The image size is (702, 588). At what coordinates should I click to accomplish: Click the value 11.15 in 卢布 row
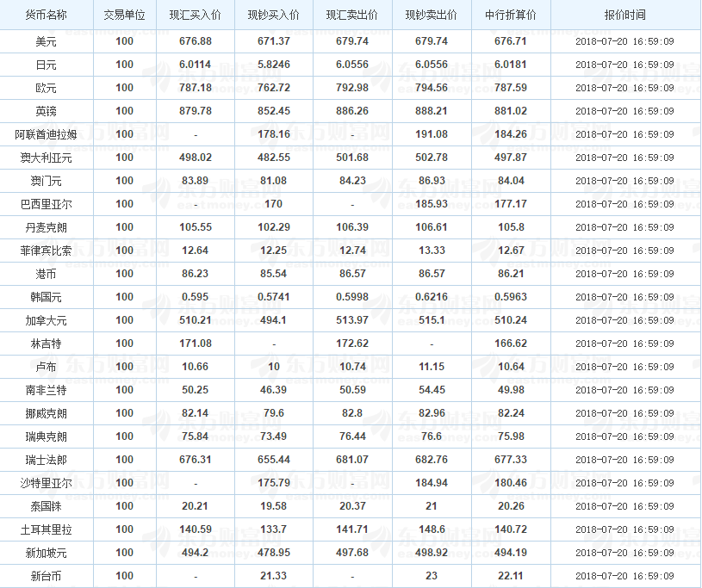point(432,367)
